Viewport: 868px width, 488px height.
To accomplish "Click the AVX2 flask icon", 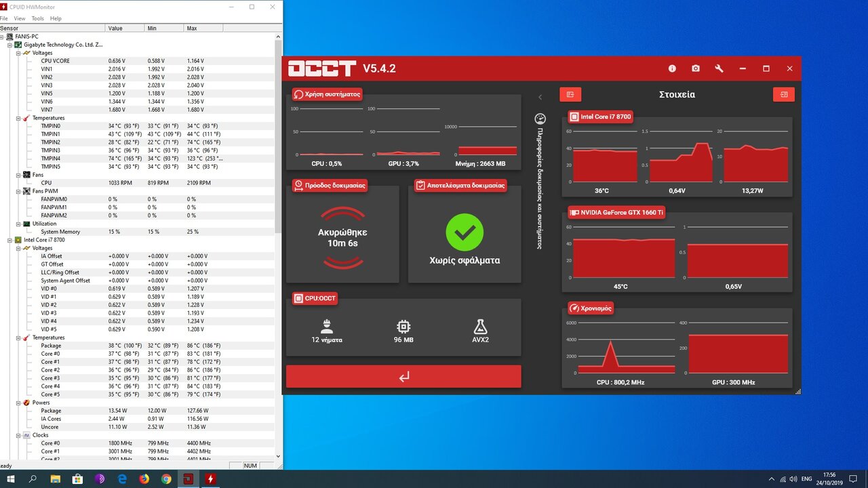I will click(480, 325).
